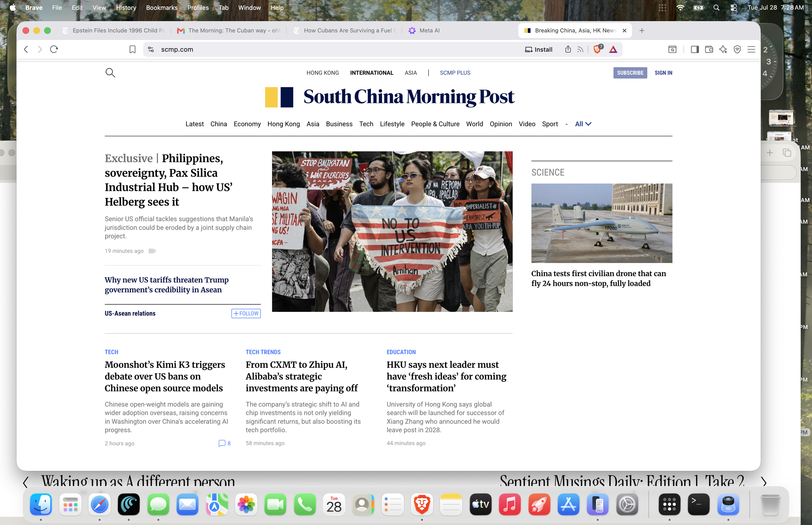Open the Bookmarks menu in menu bar
The height and width of the screenshot is (525, 812).
tap(162, 7)
